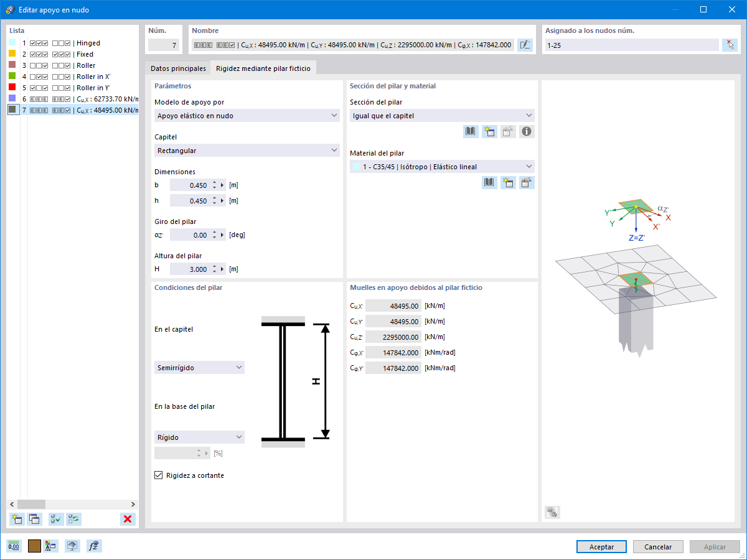Edit the support name with pencil icon
Image resolution: width=747 pixels, height=560 pixels.
525,45
